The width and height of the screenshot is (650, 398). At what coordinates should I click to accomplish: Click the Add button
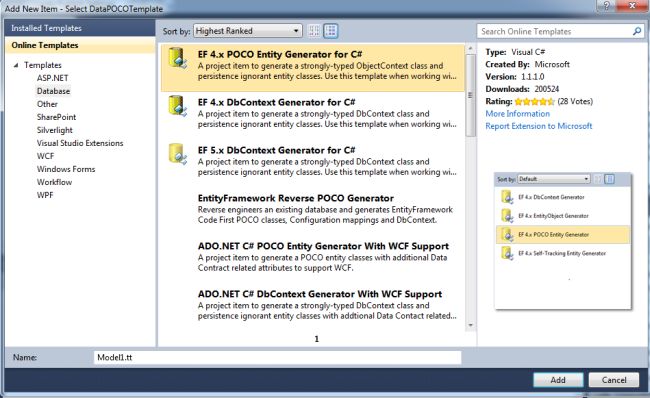point(558,380)
